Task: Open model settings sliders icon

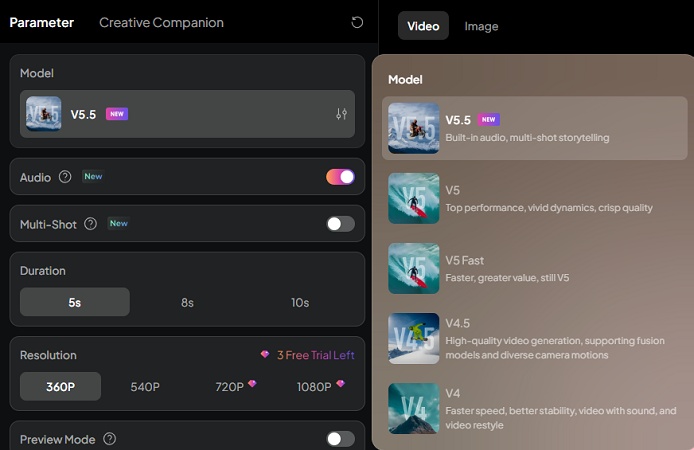Action: click(341, 114)
